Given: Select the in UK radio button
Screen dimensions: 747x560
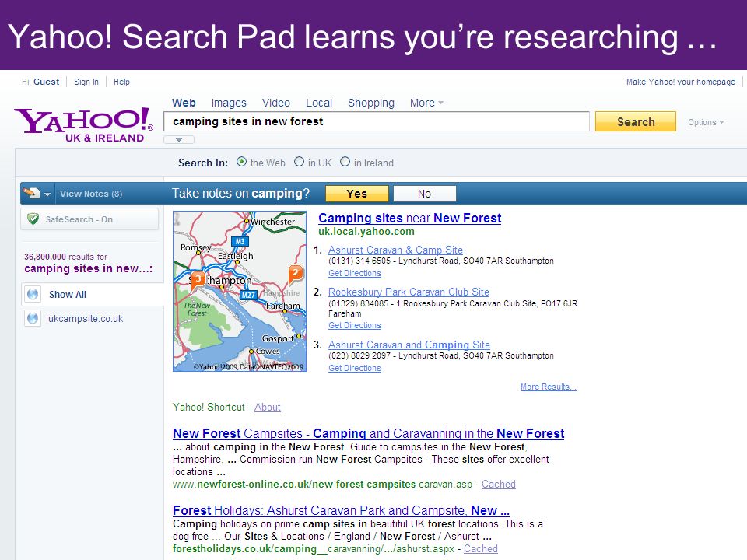Looking at the screenshot, I should tap(299, 162).
